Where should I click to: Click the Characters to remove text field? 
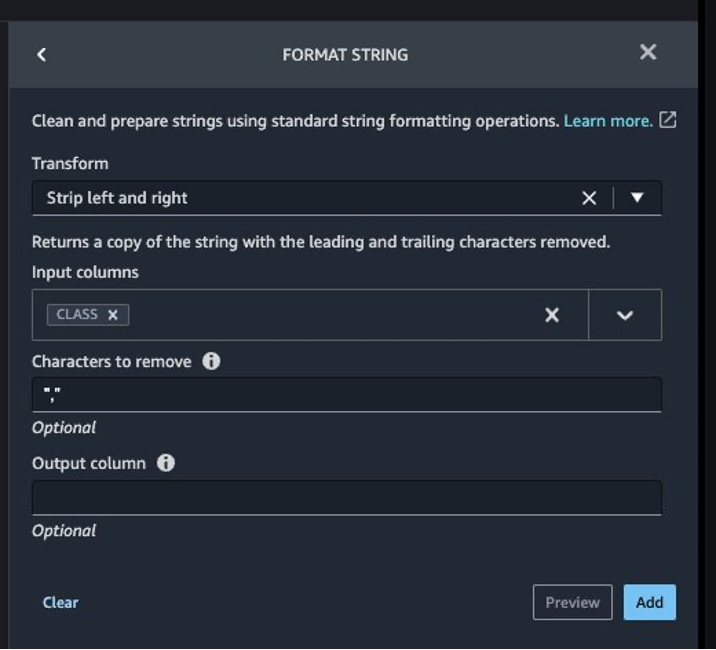346,395
